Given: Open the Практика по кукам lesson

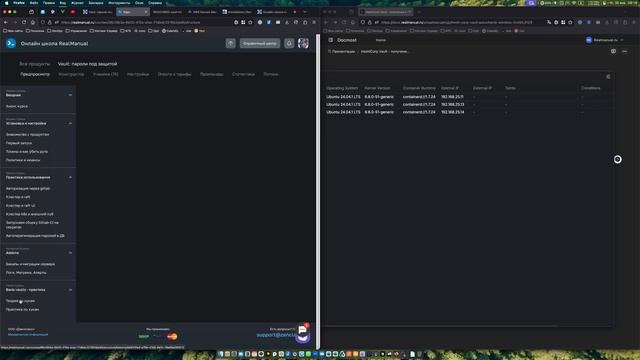Looking at the screenshot, I should pyautogui.click(x=22, y=309).
